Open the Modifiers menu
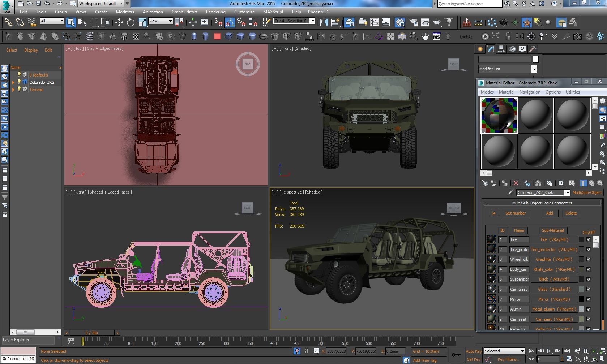 [125, 12]
